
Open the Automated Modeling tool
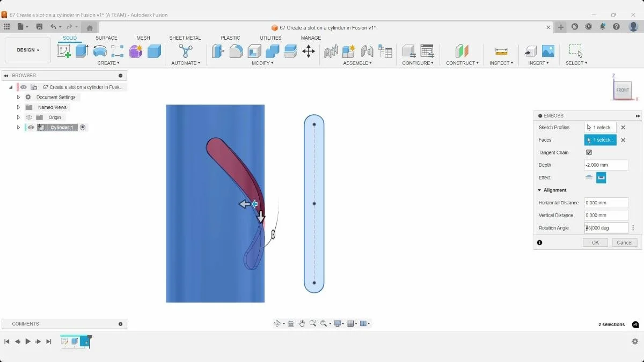point(186,51)
